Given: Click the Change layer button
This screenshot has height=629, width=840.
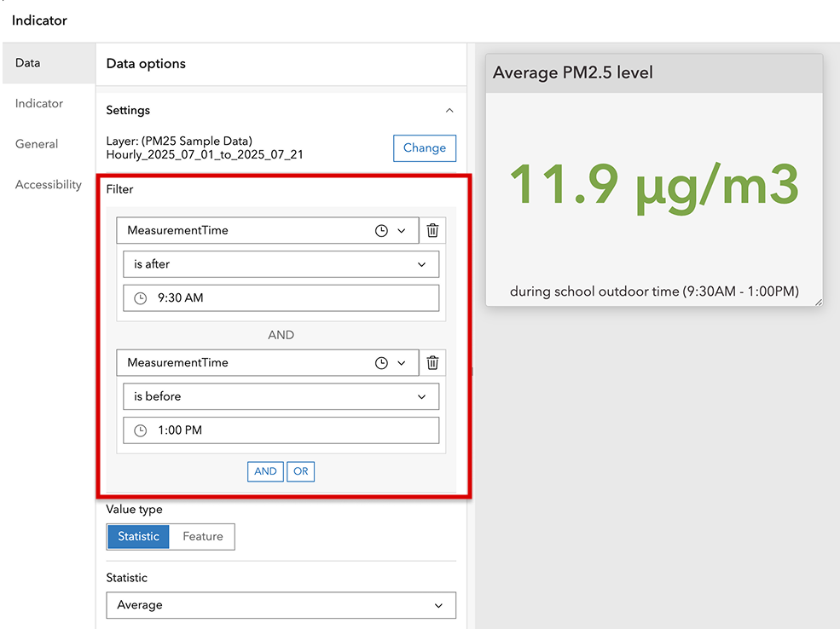Looking at the screenshot, I should (424, 147).
